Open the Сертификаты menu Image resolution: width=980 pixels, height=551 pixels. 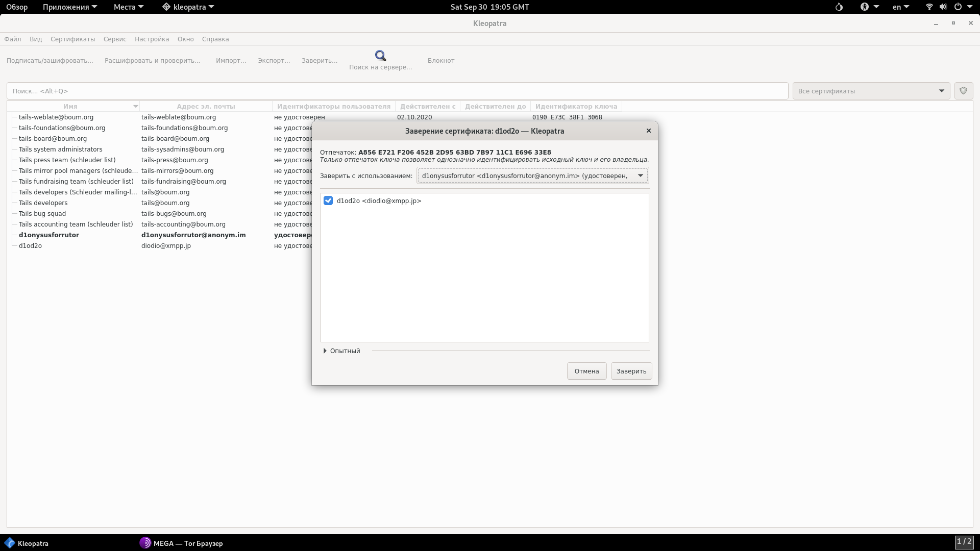click(72, 39)
